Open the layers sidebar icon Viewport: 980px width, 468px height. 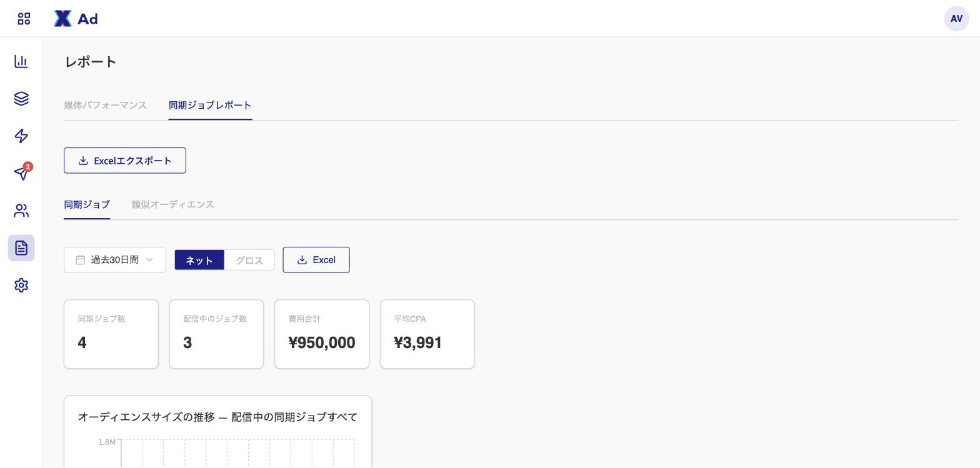tap(21, 99)
